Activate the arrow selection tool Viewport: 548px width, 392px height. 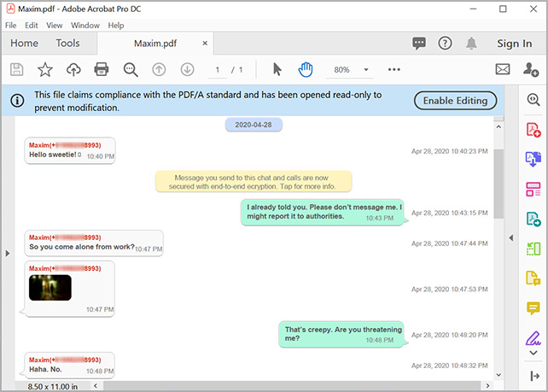[x=277, y=69]
